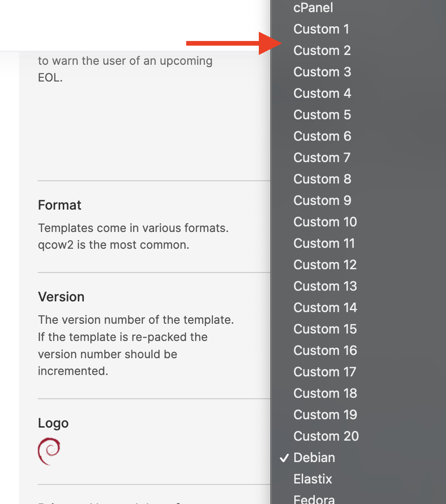Select the checked Debian option
Viewport: 446px width, 504px height.
pyautogui.click(x=358, y=458)
